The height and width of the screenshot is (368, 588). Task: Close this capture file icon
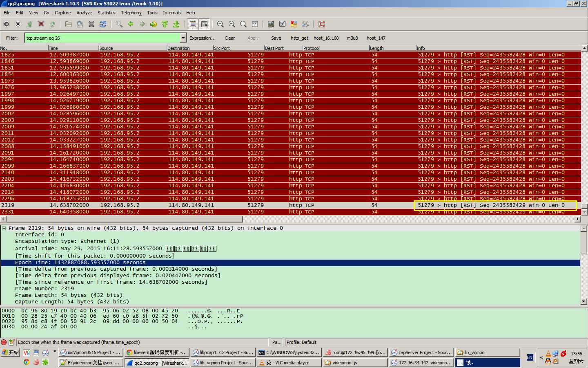pos(91,24)
